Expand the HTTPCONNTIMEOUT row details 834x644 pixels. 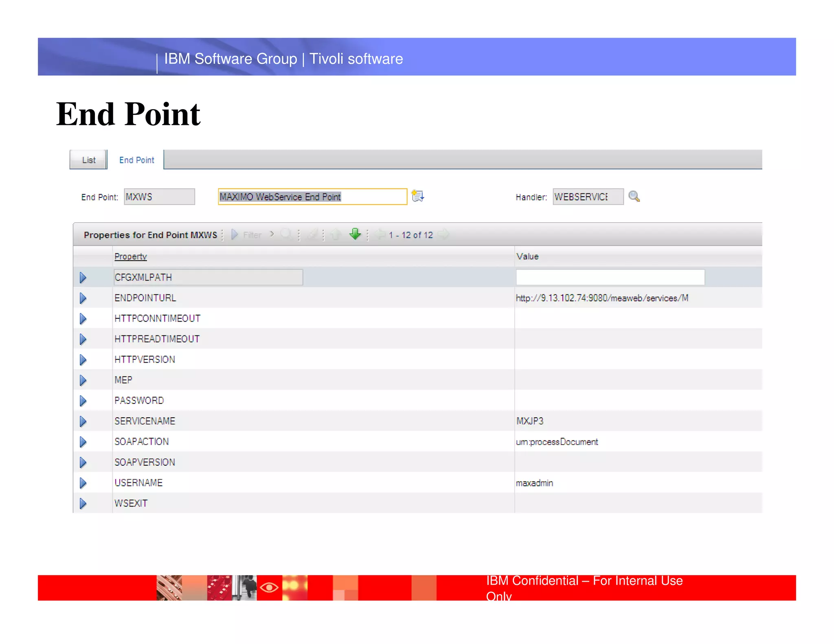click(83, 319)
